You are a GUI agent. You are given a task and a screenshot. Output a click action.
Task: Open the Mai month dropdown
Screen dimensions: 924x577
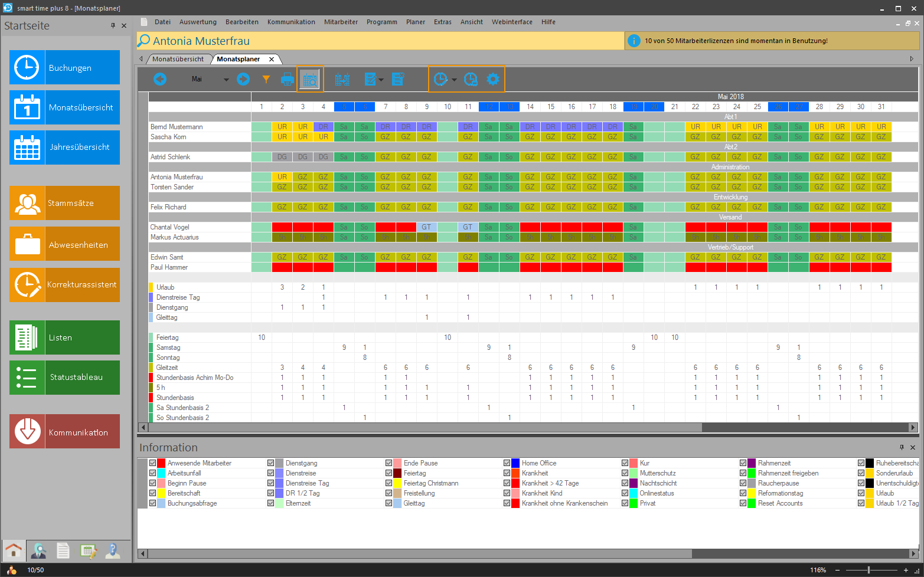(x=226, y=80)
